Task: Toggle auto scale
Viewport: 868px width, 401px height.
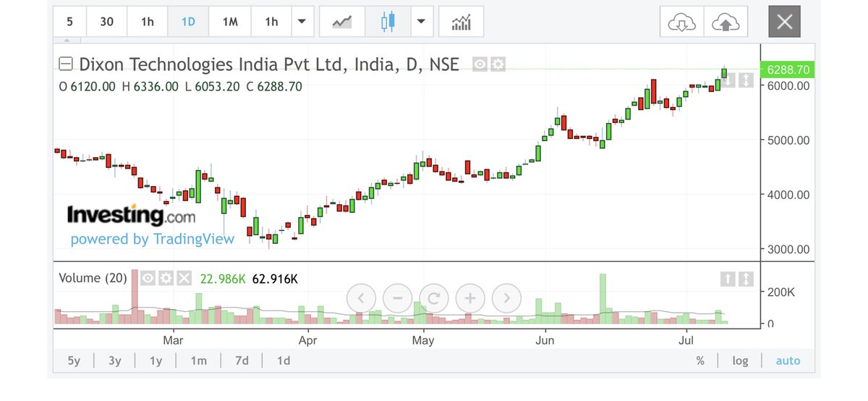Action: (788, 360)
